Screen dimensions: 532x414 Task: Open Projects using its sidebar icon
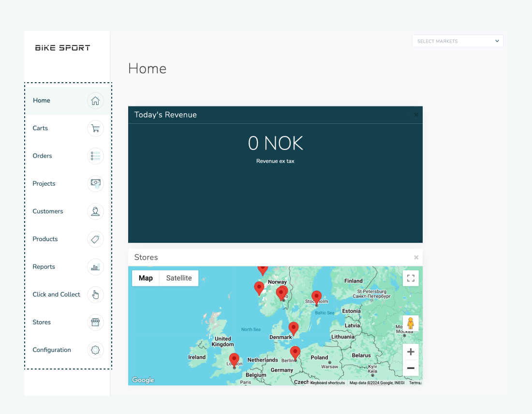click(x=95, y=184)
